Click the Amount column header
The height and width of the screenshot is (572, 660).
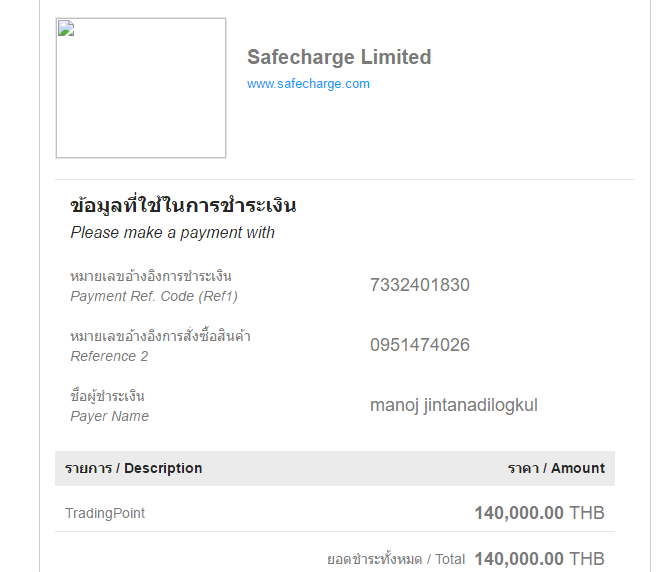(x=556, y=468)
